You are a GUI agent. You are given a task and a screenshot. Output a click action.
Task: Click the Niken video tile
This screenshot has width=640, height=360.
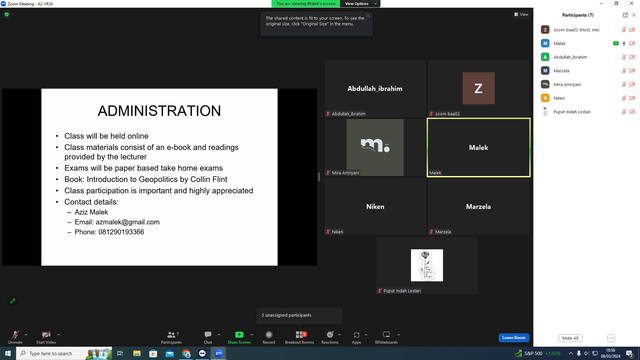point(375,207)
